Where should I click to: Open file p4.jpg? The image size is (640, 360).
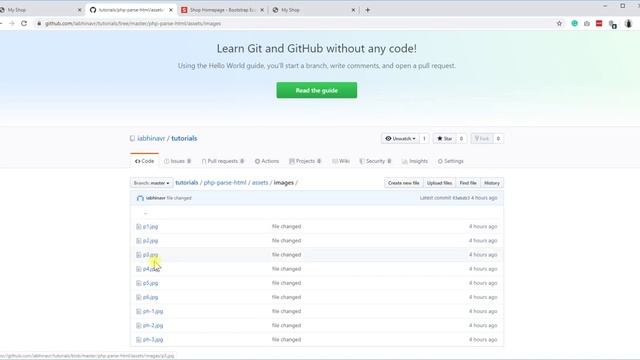pos(151,269)
